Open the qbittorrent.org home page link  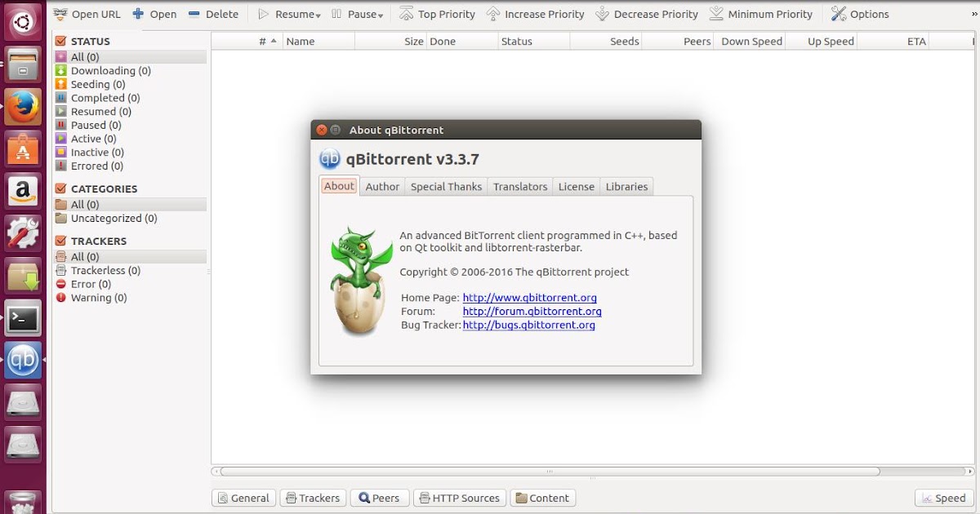coord(529,298)
